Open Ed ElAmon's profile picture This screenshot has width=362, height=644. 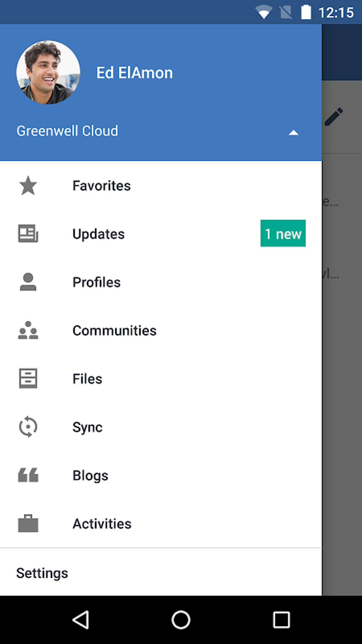pyautogui.click(x=49, y=72)
